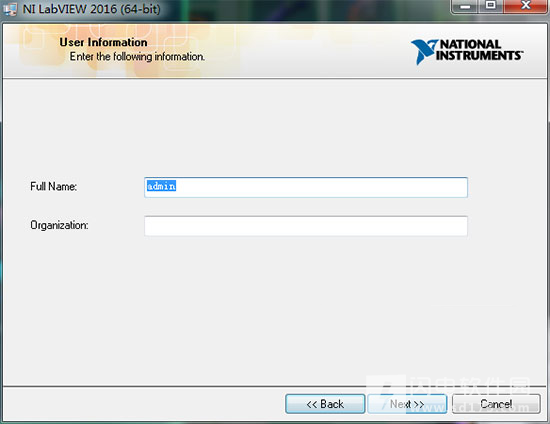This screenshot has width=550, height=424.
Task: Click the highlighted admin text
Action: pos(161,186)
